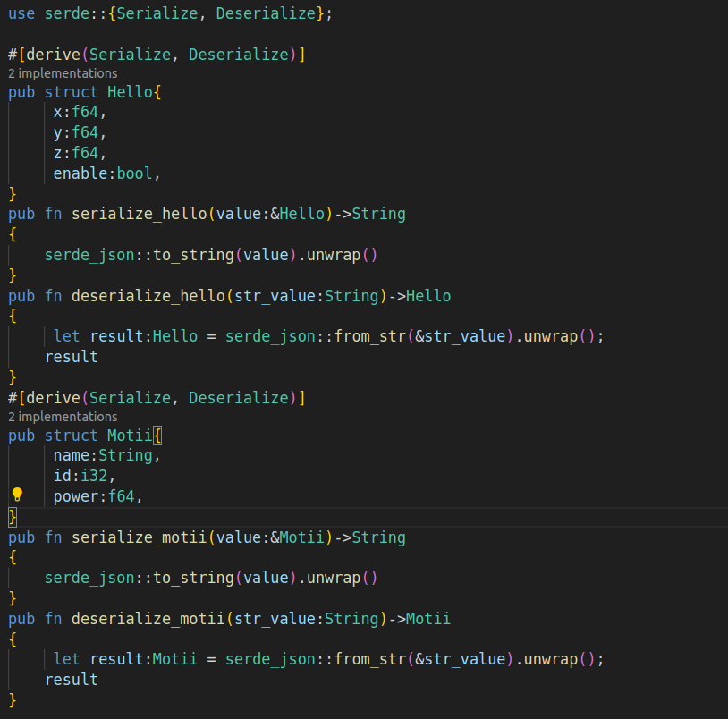This screenshot has width=728, height=719.
Task: Click the yellow lightbulb quick-fix icon
Action: pos(16,495)
